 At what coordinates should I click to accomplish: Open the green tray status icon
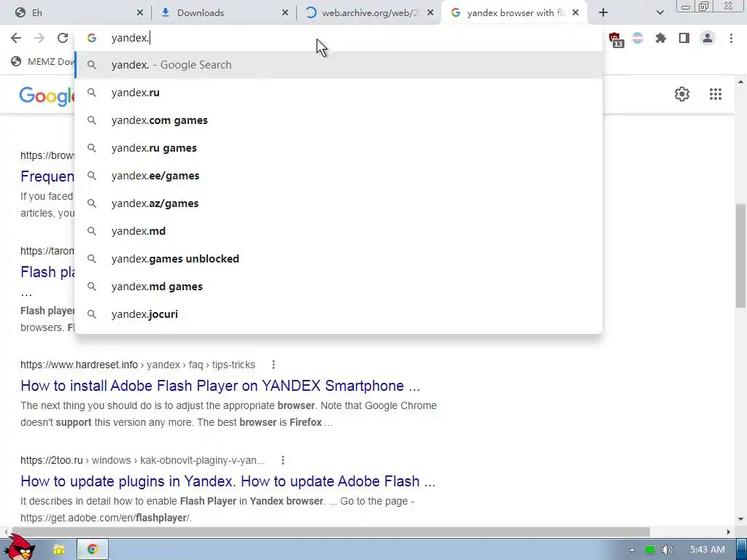point(650,550)
